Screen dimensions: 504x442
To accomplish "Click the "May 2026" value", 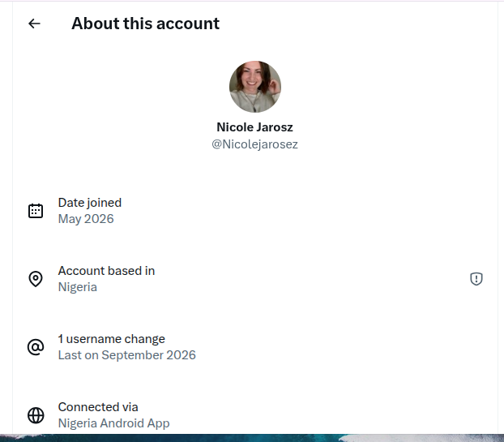I will tap(86, 219).
